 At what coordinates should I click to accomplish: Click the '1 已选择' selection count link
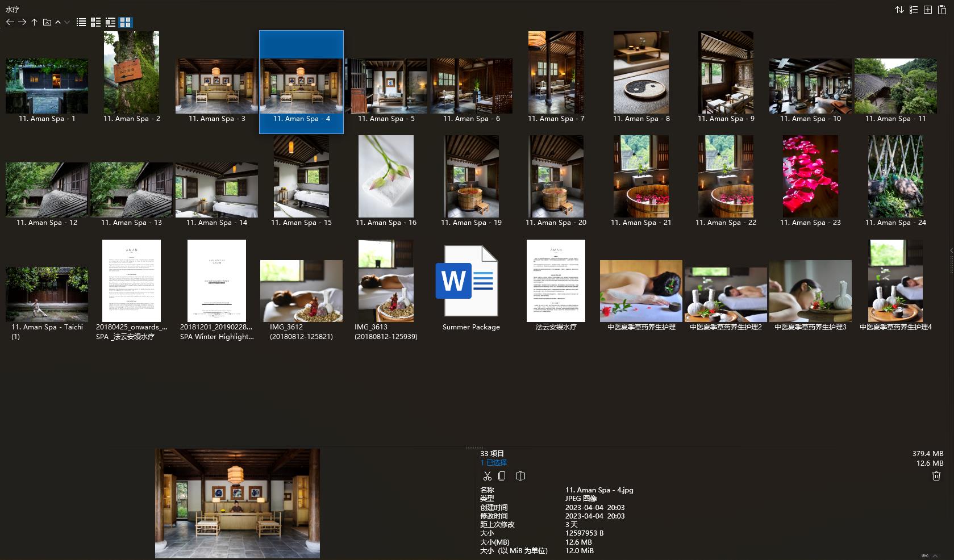(x=494, y=463)
